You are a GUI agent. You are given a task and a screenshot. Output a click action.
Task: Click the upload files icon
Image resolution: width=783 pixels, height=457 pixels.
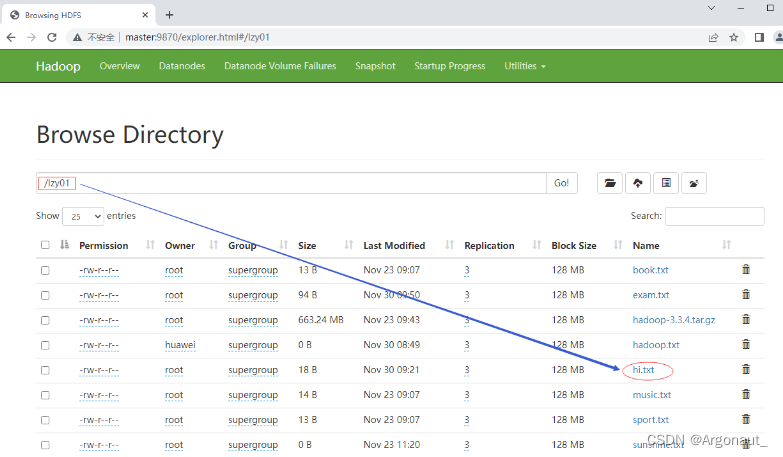click(x=638, y=183)
